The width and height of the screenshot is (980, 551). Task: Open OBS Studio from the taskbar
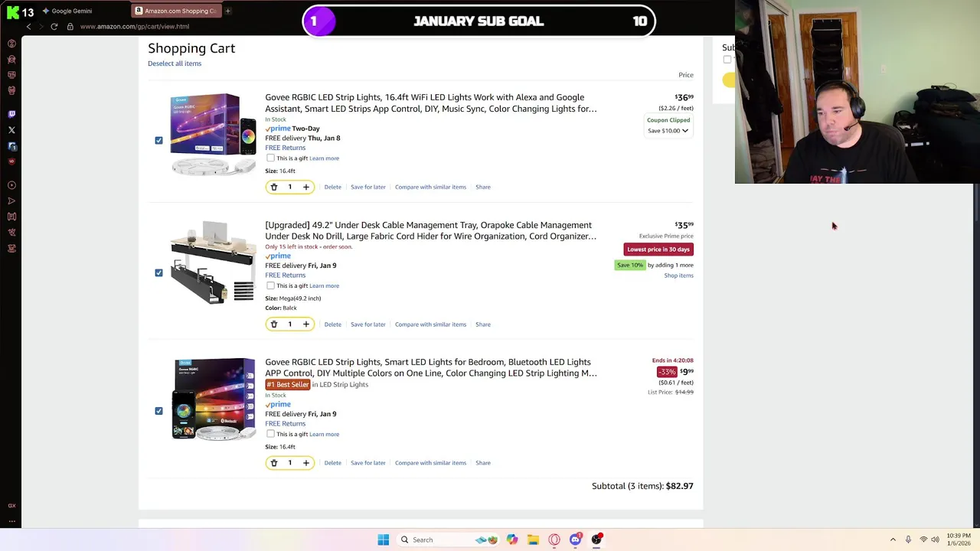596,540
